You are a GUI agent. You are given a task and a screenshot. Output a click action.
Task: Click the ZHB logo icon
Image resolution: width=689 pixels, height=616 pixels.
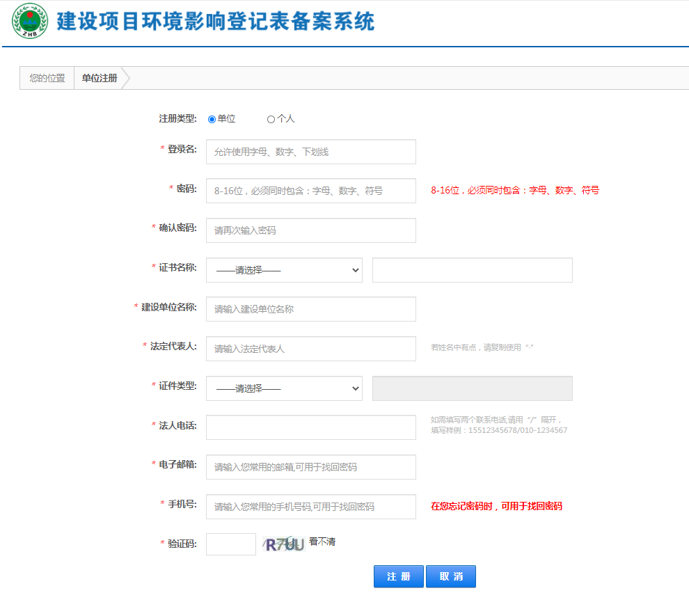tap(30, 21)
